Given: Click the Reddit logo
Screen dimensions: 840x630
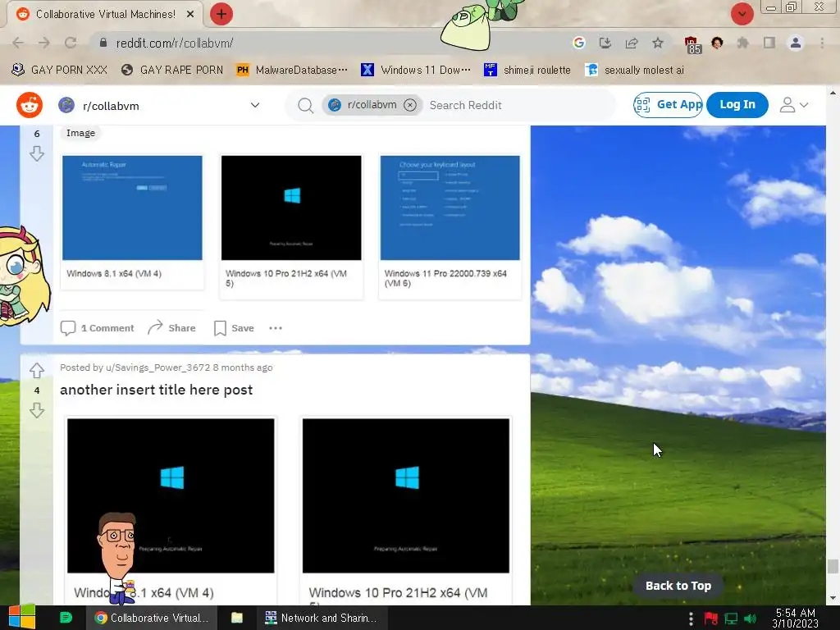Looking at the screenshot, I should 30,105.
